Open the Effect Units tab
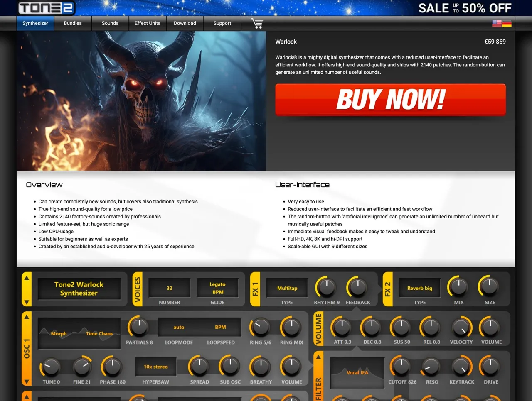 point(147,23)
